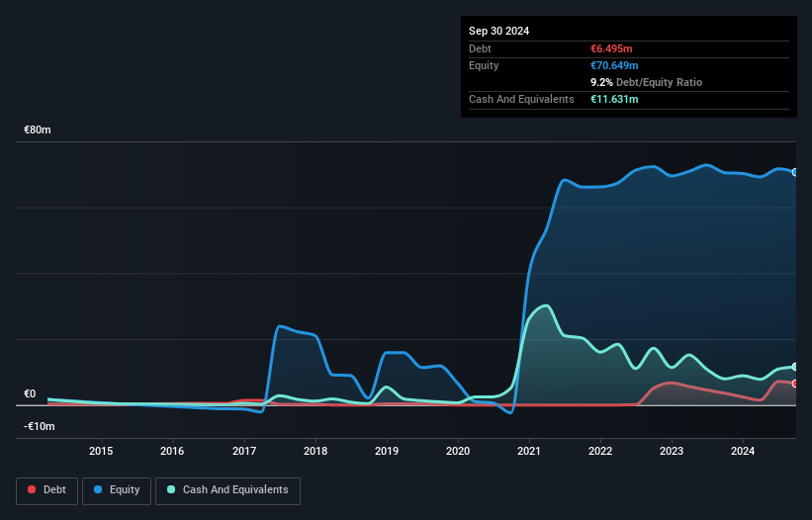Click the €70.649m equity value

click(x=614, y=65)
